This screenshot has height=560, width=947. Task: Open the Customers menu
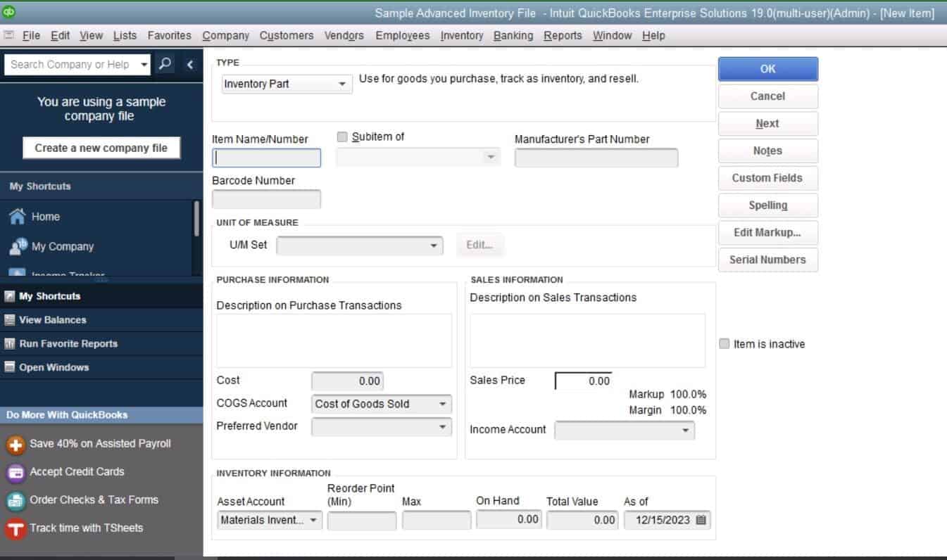(x=287, y=35)
